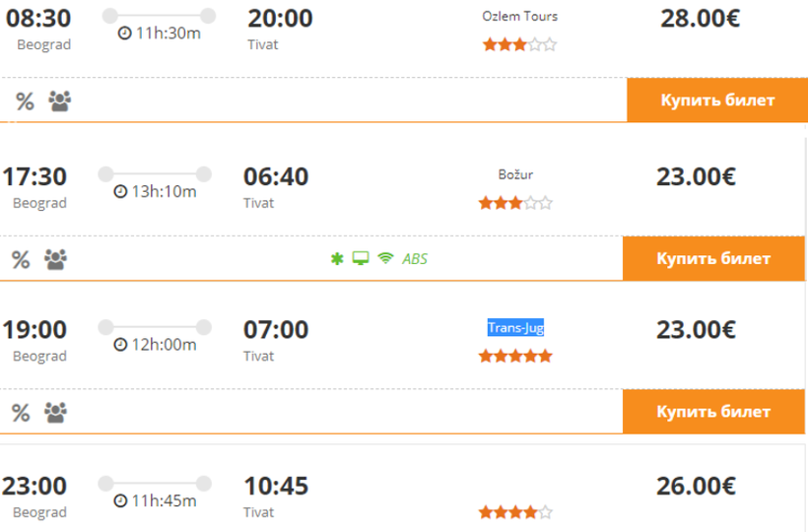Image resolution: width=808 pixels, height=532 pixels.
Task: Click the 13h:10m duration route line
Action: [155, 174]
